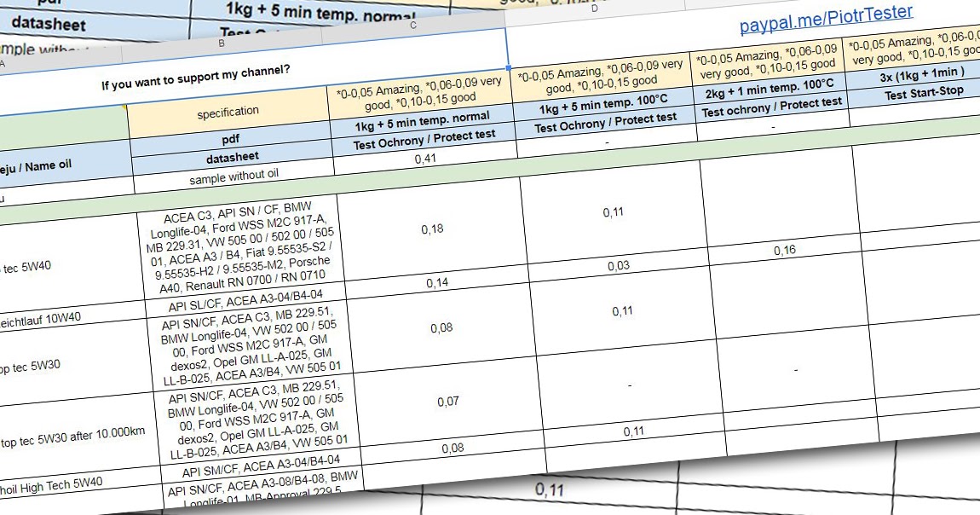Screen dimensions: 980x515
Task: Click the large 0,11 cell in the back sheet
Action: pyautogui.click(x=550, y=490)
